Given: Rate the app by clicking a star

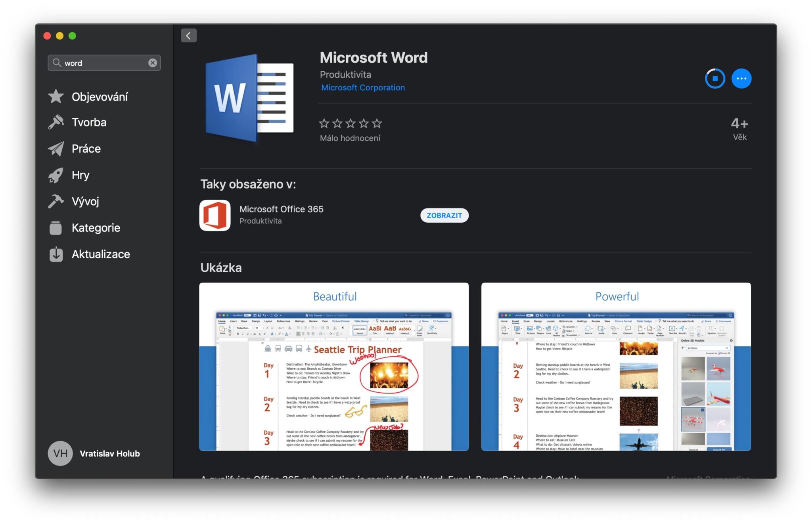Looking at the screenshot, I should coord(350,124).
